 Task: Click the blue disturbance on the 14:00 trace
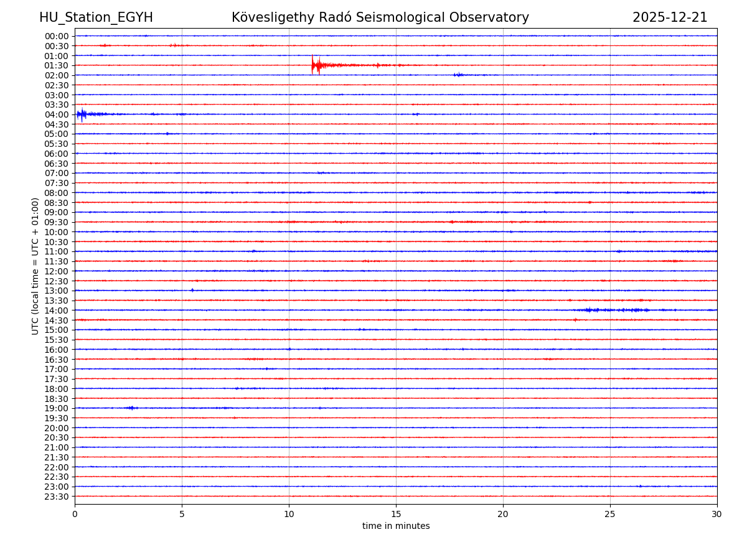pyautogui.click(x=613, y=310)
